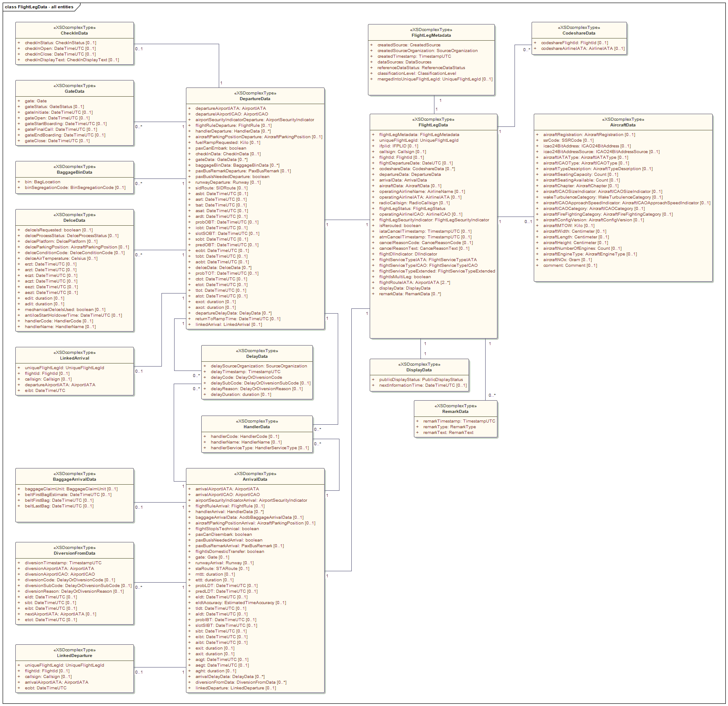Screen dimensions: 728x706
Task: Click the FlightLegData class title
Action: 433,125
